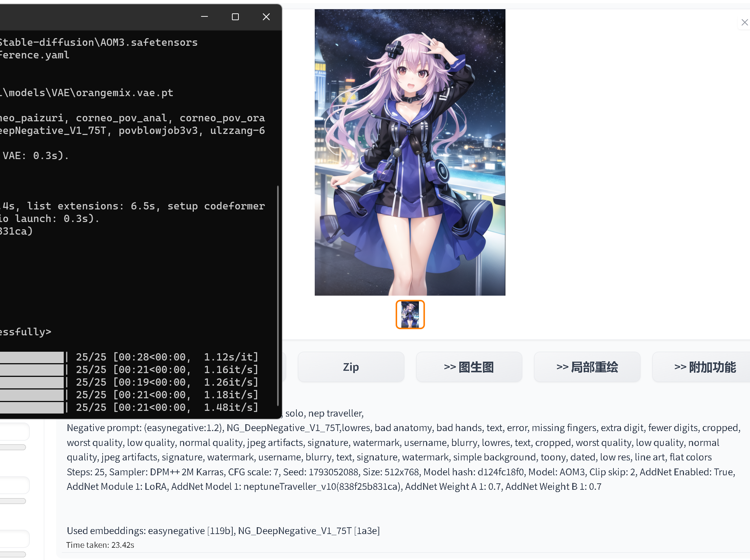Viewport: 750px width, 560px height.
Task: Click the 'Negative prompt: (easynegative:1.2)' text
Action: 145,428
